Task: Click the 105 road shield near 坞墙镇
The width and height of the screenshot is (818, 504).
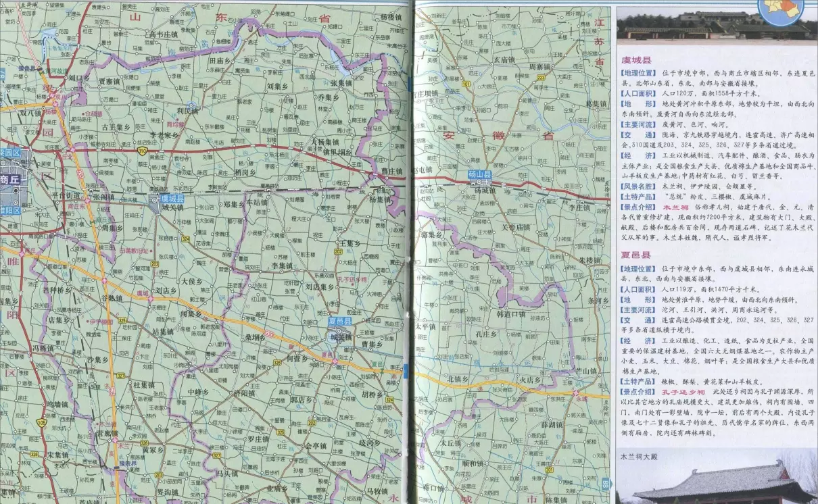Action: click(42, 423)
